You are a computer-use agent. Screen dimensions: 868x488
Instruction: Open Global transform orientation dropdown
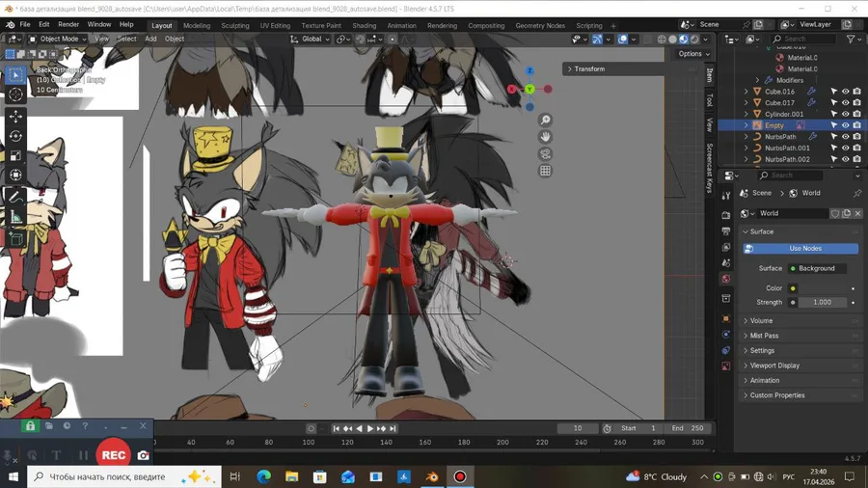(x=310, y=40)
